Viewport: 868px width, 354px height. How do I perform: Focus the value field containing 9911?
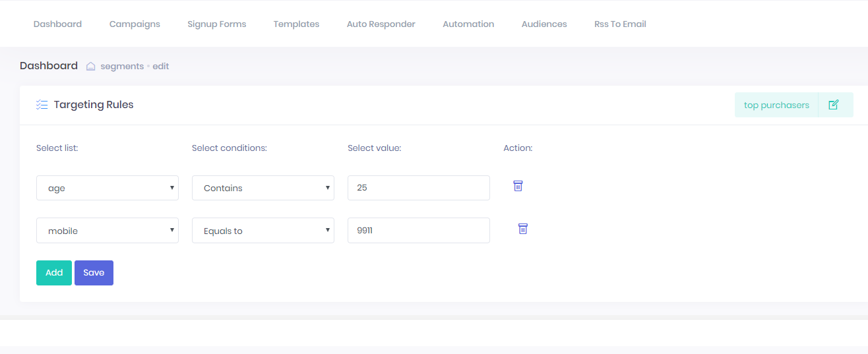419,231
